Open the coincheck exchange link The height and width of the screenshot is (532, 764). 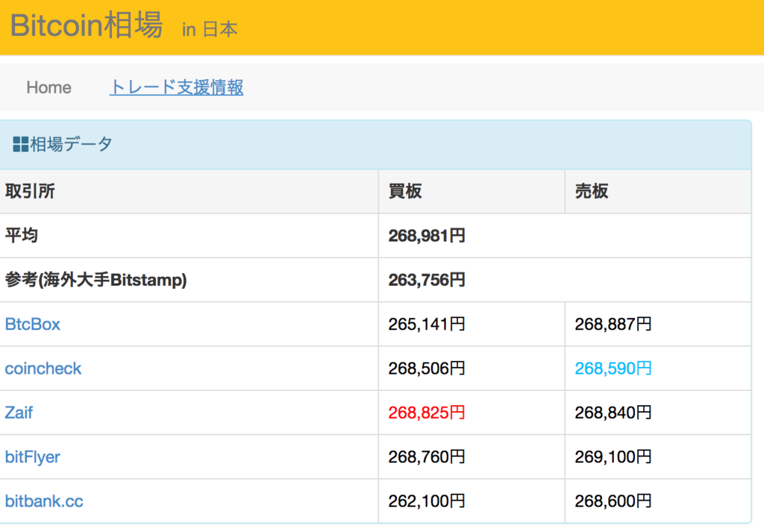(43, 369)
